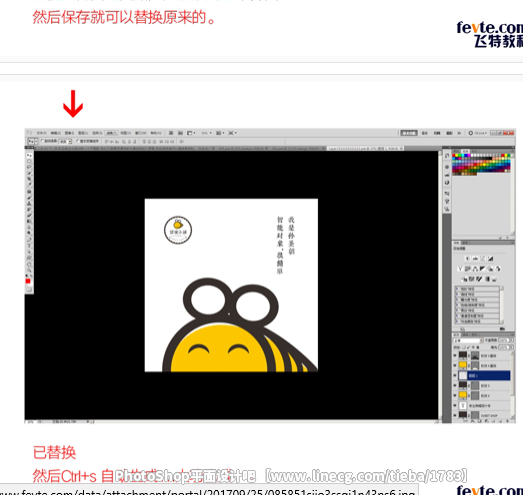Select the Eraser tool

(x=29, y=215)
